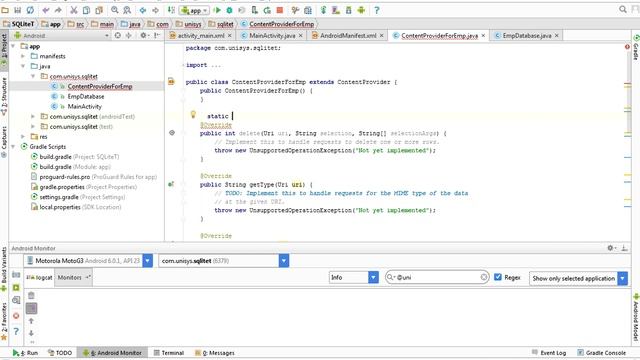This screenshot has width=640, height=360.
Task: Open the com.unisys.sqlitet process dropdown
Action: click(x=284, y=260)
